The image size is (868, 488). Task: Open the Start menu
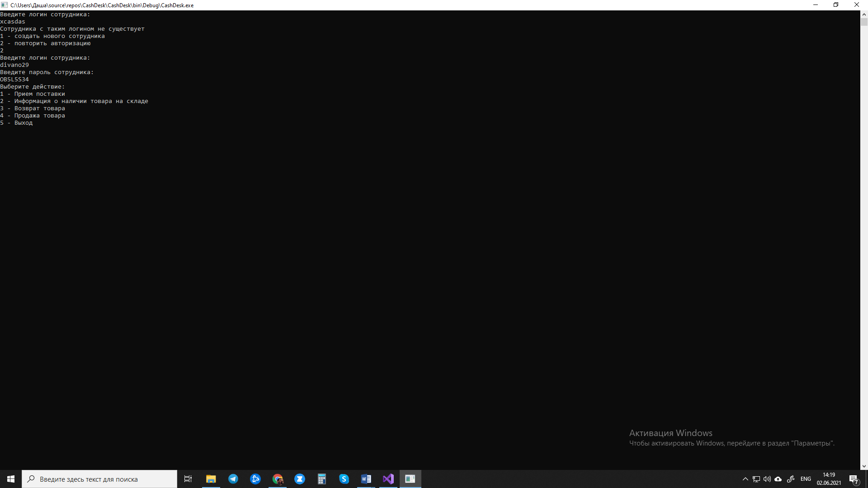pos(11,479)
